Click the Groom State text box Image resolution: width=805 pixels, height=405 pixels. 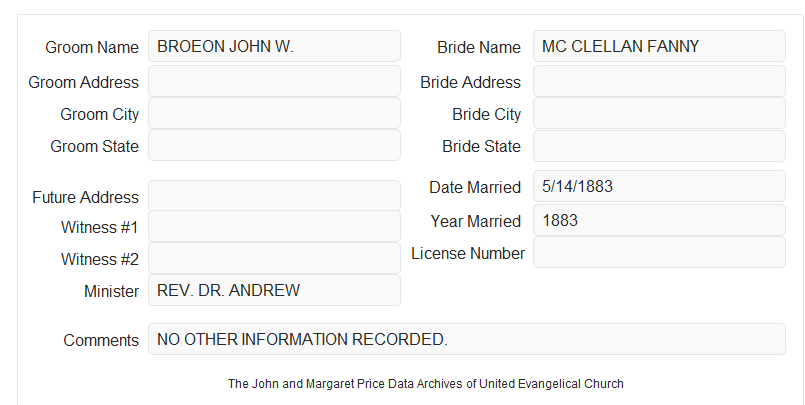pyautogui.click(x=274, y=145)
